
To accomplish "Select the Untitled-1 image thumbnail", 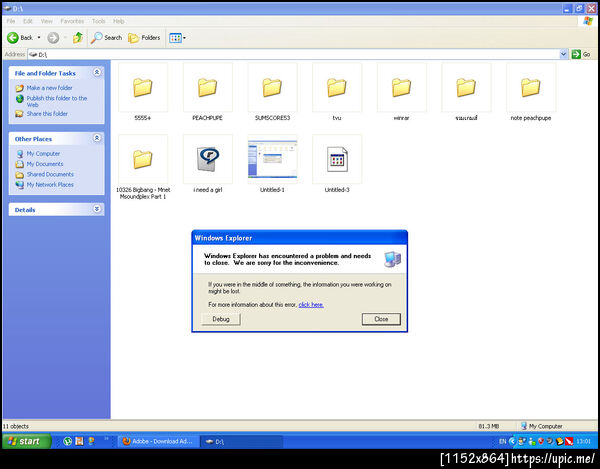I will pos(272,159).
